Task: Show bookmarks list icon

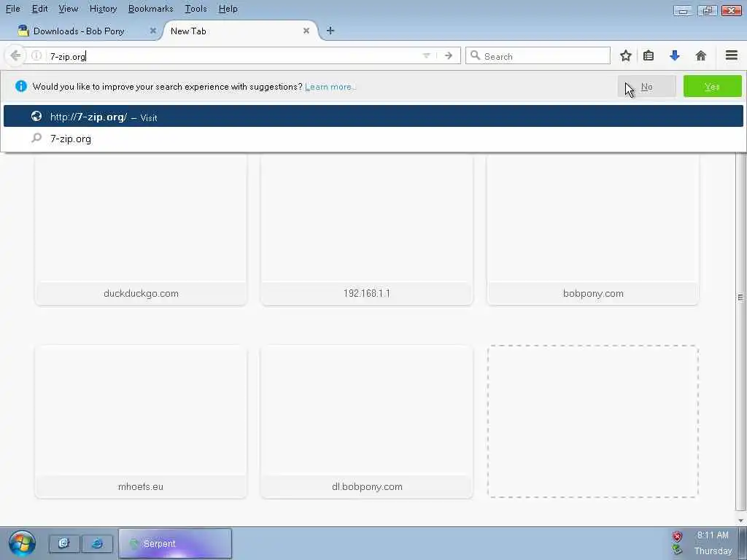Action: pyautogui.click(x=649, y=55)
